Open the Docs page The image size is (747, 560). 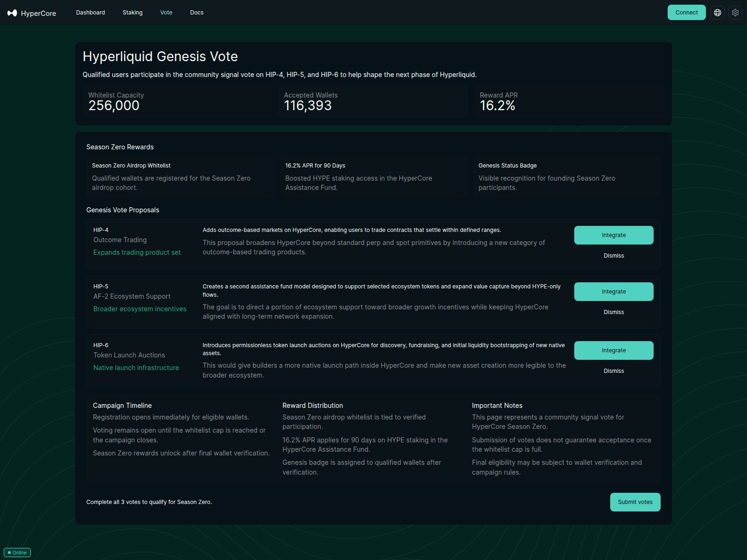pos(197,13)
